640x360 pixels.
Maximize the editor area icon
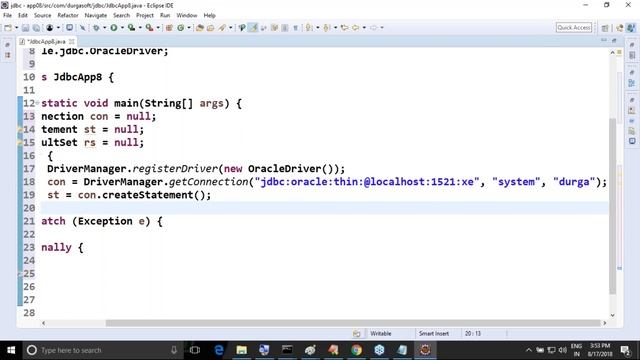pos(614,41)
